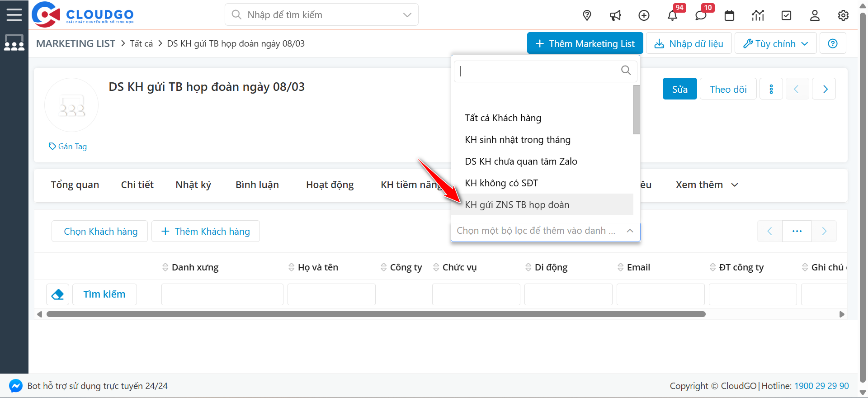The image size is (868, 398).
Task: Open the Marketing List module icon in sidebar
Action: (x=14, y=43)
